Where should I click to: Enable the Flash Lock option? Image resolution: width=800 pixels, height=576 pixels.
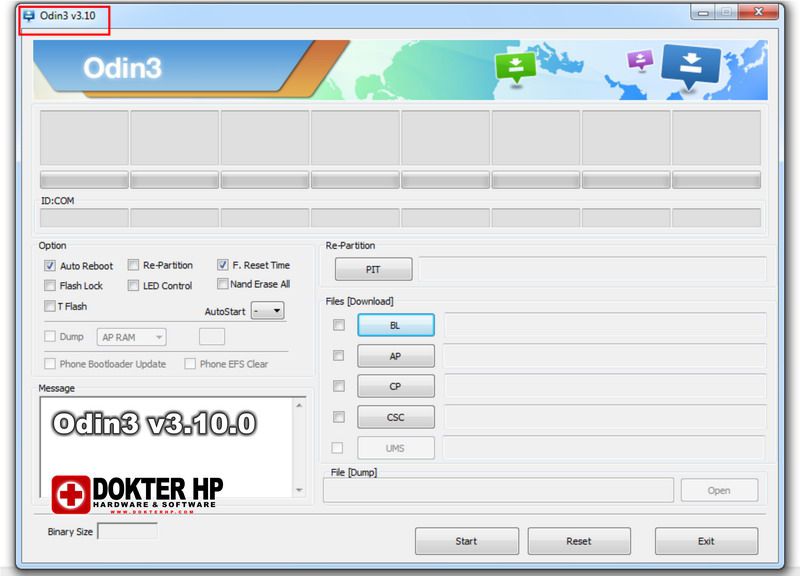pos(49,286)
